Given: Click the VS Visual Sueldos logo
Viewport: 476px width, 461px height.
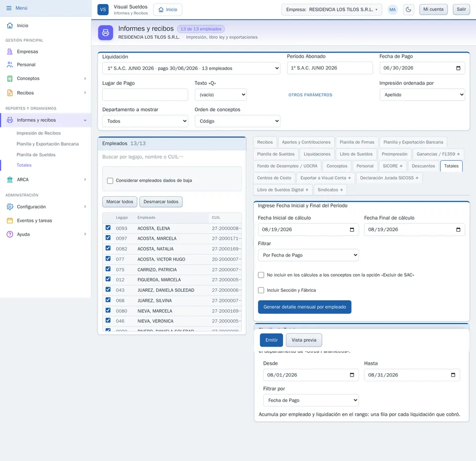Looking at the screenshot, I should pyautogui.click(x=103, y=9).
